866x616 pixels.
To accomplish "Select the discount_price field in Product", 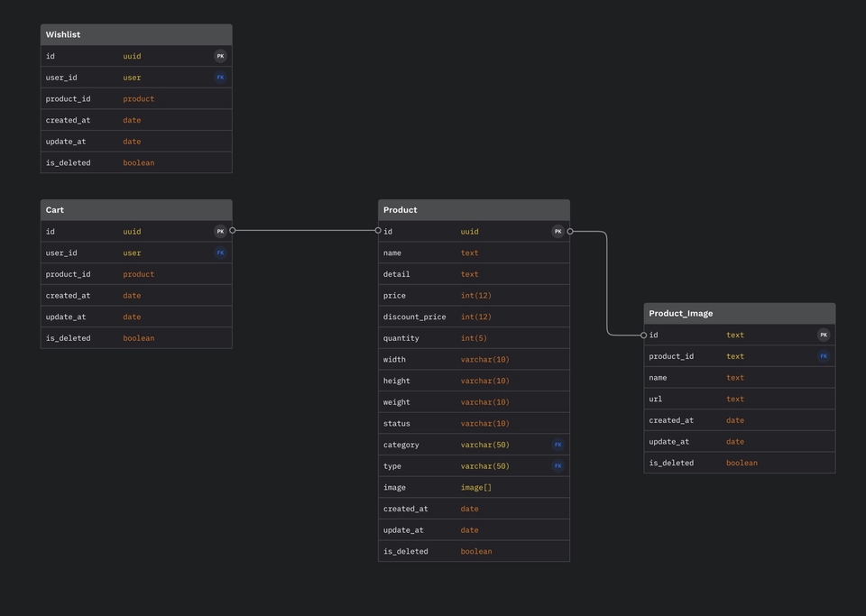I will 474,317.
